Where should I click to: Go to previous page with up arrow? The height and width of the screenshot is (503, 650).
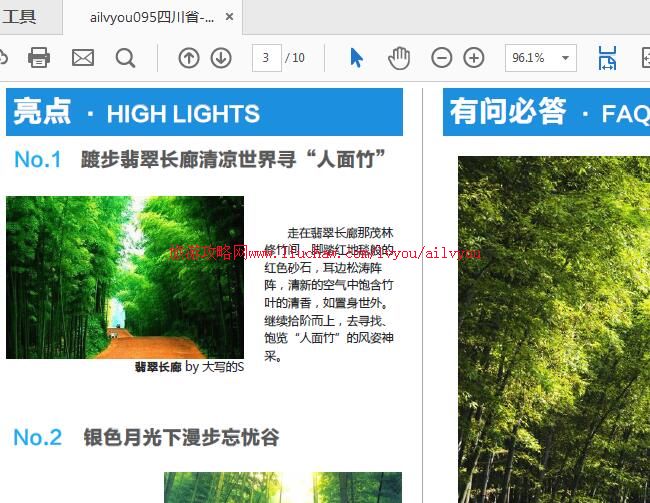coord(188,58)
